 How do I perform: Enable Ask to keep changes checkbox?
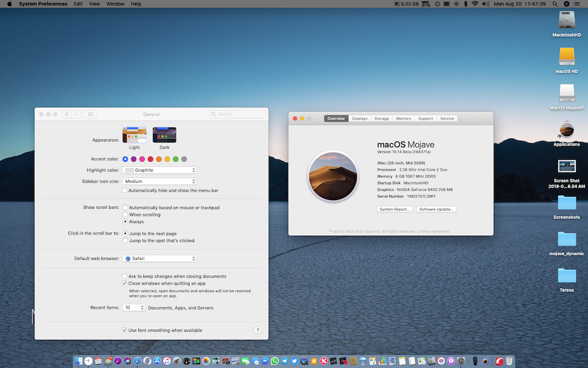[x=125, y=276]
